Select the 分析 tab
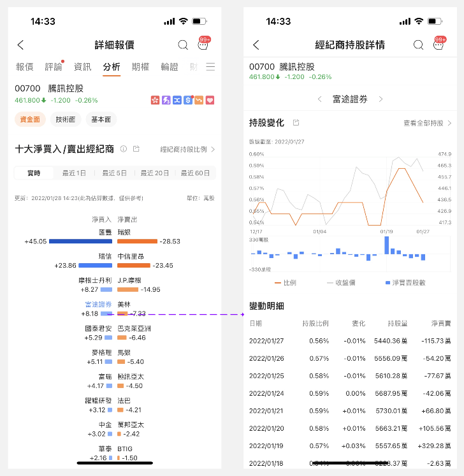464x476 pixels. (x=112, y=67)
